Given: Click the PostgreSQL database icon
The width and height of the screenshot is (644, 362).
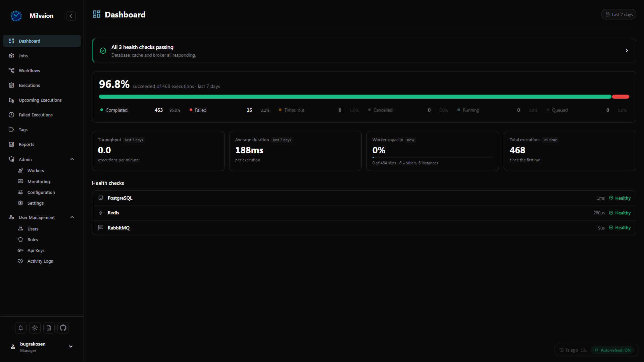Looking at the screenshot, I should click(101, 198).
